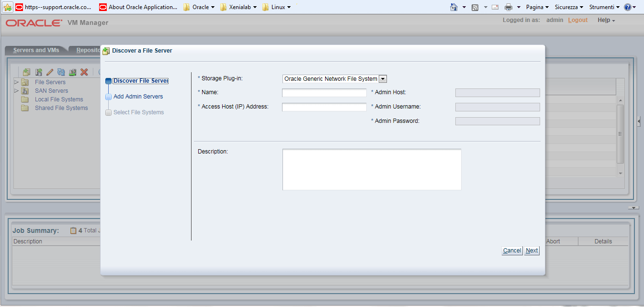The height and width of the screenshot is (307, 644).
Task: Open the Help dropdown menu
Action: coord(606,20)
